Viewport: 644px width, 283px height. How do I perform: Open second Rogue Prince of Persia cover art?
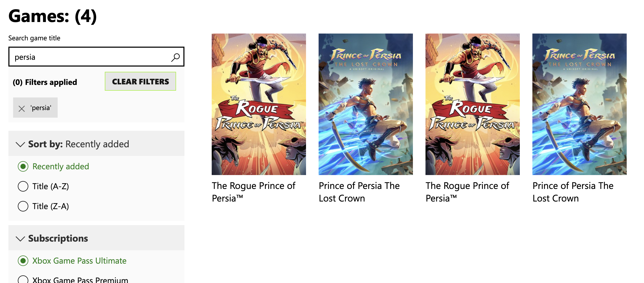point(472,104)
